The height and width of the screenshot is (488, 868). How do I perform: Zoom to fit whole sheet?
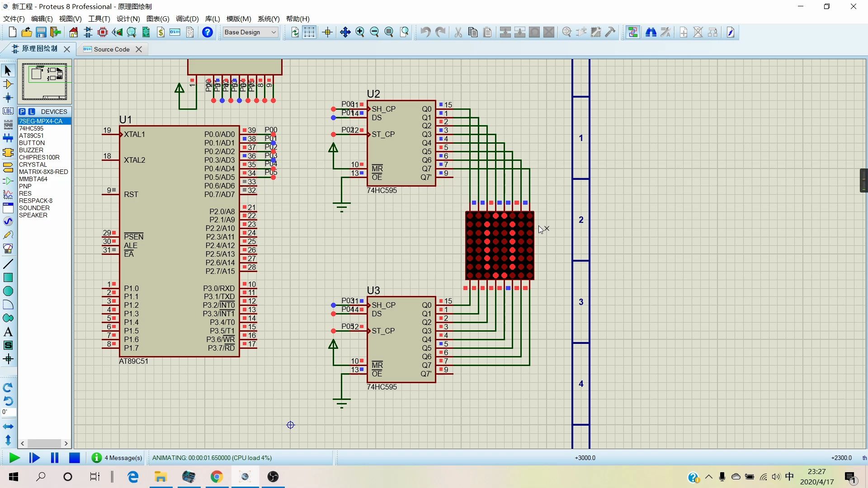389,32
